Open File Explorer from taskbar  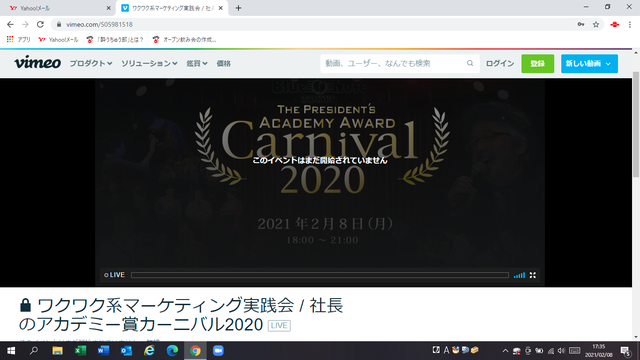pyautogui.click(x=57, y=351)
